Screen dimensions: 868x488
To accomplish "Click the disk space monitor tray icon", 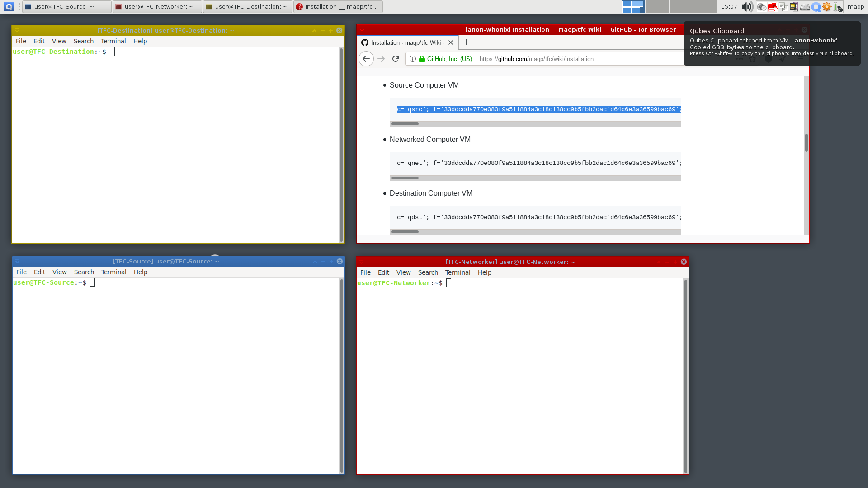I will (805, 6).
